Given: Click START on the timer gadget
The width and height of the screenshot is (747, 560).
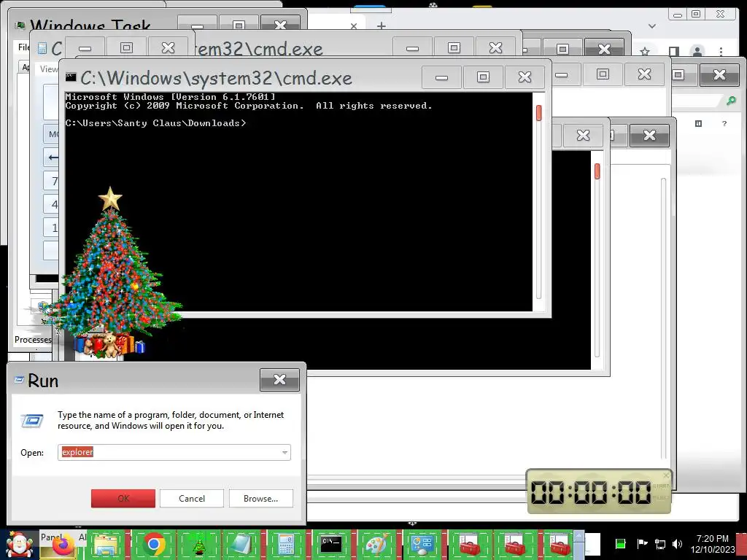Looking at the screenshot, I should 660,486.
